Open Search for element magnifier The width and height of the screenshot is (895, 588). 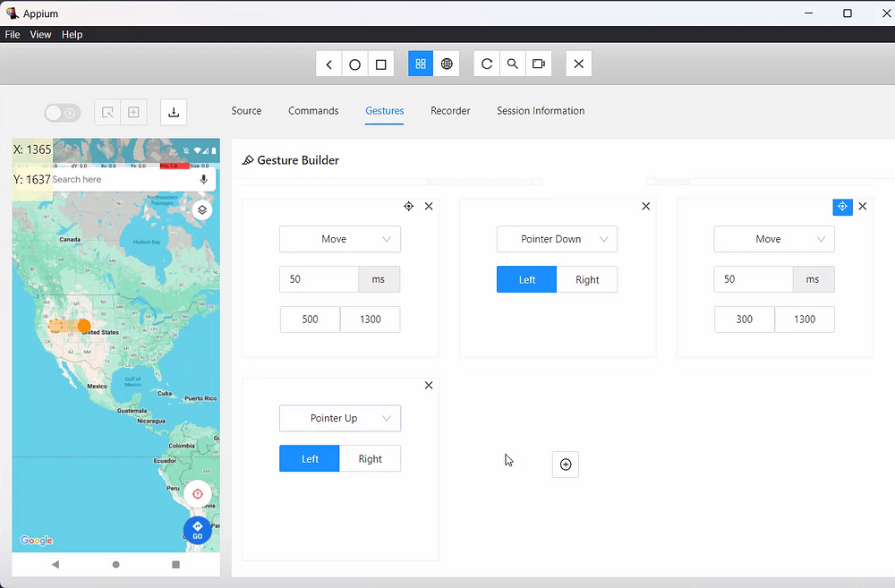click(x=513, y=64)
